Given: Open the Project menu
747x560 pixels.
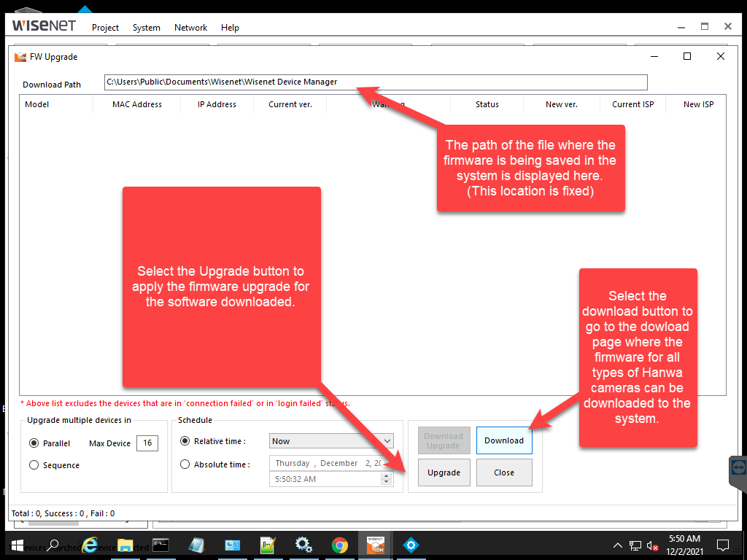Looking at the screenshot, I should coord(105,28).
